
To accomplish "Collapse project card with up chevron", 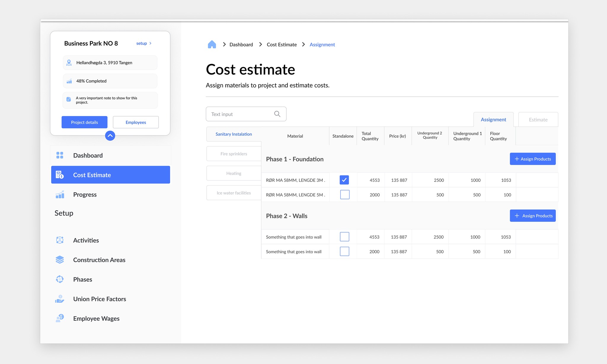I will click(110, 136).
